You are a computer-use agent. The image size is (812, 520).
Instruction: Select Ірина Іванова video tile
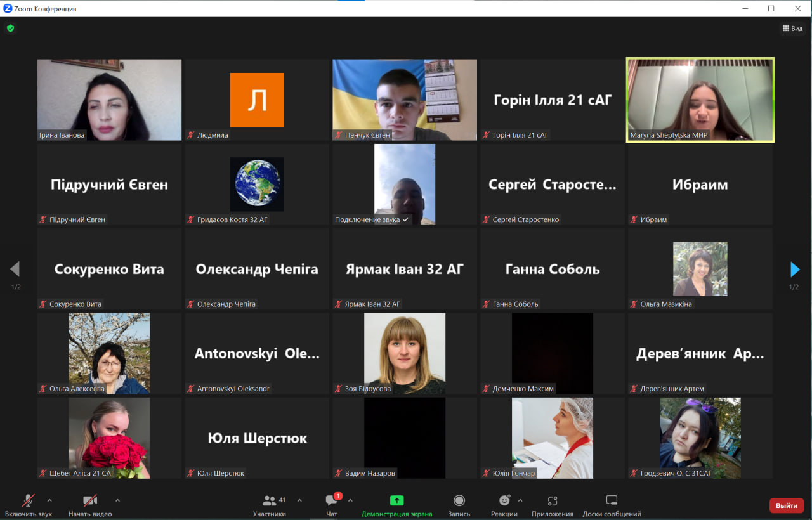[109, 100]
